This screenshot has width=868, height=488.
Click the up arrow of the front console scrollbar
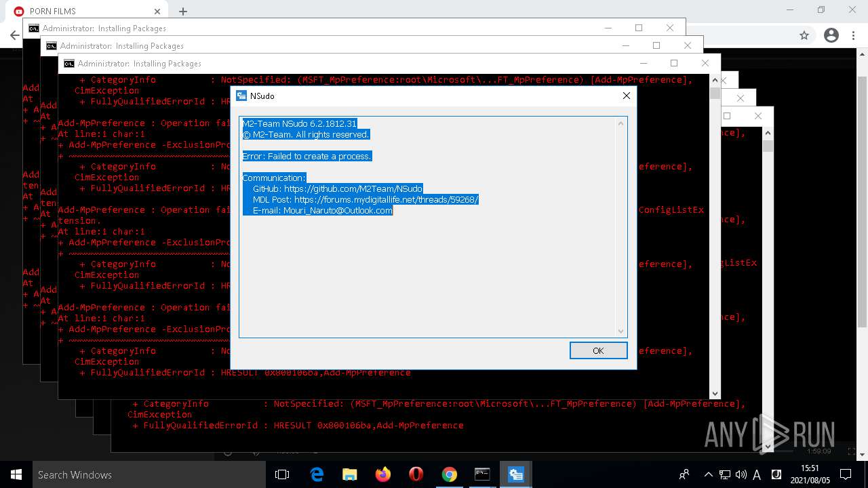[714, 79]
